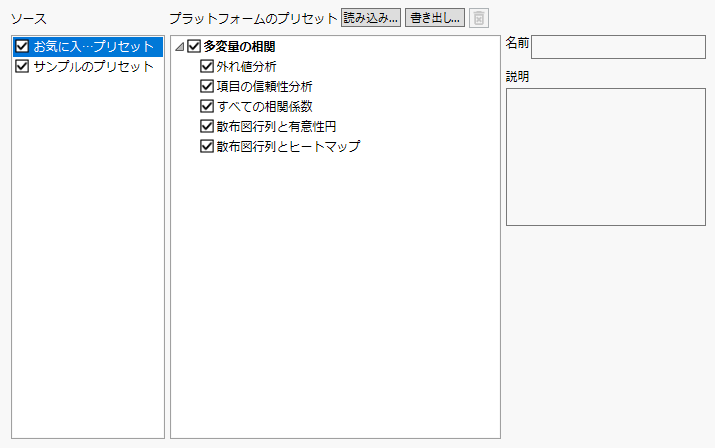The image size is (715, 448).
Task: Click the 読み込み... button
Action: (x=371, y=18)
